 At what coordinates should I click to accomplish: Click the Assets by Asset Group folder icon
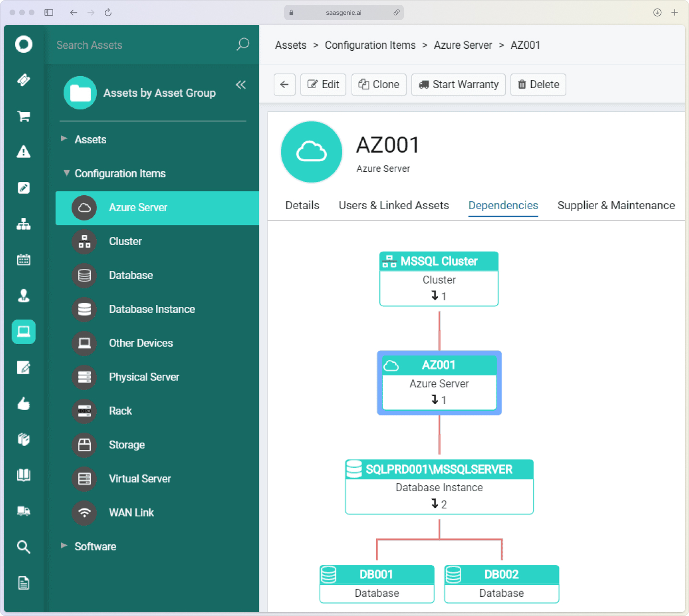80,93
